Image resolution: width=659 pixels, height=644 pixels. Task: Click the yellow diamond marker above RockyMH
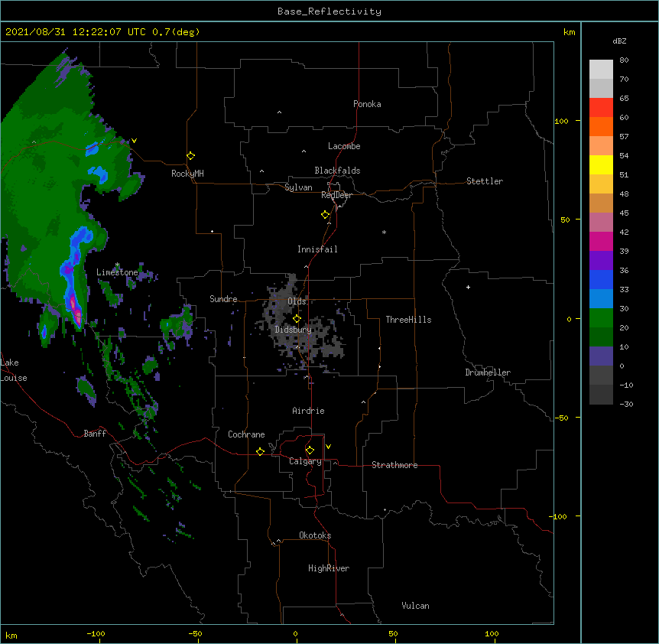pos(191,156)
